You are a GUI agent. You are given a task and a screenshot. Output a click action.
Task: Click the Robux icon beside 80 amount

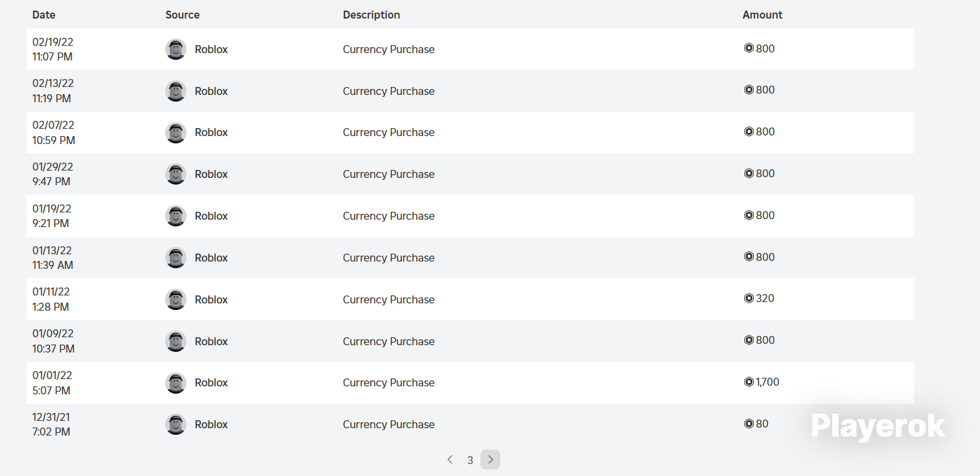click(x=749, y=424)
